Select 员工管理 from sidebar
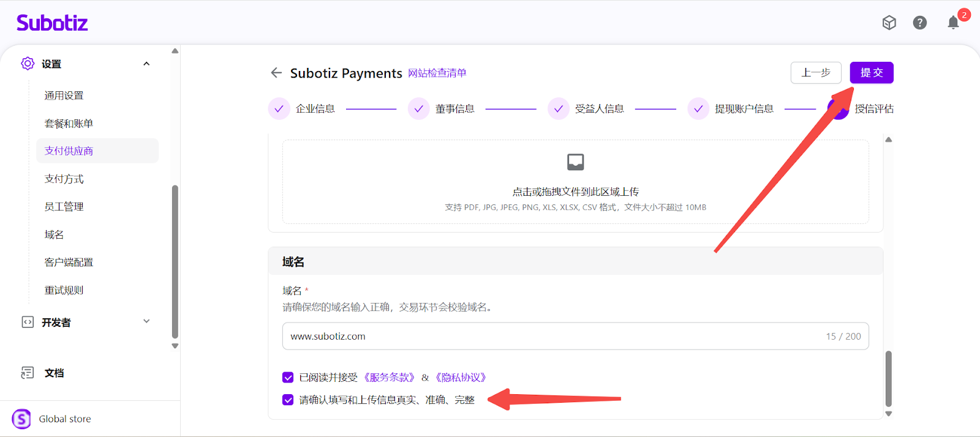The width and height of the screenshot is (980, 437). (x=64, y=207)
